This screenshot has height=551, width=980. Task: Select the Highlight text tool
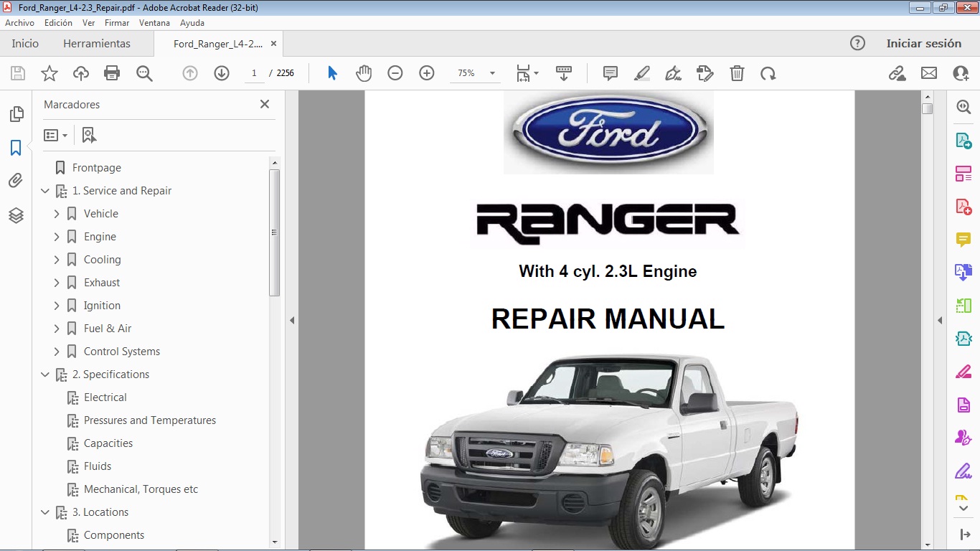(x=641, y=72)
